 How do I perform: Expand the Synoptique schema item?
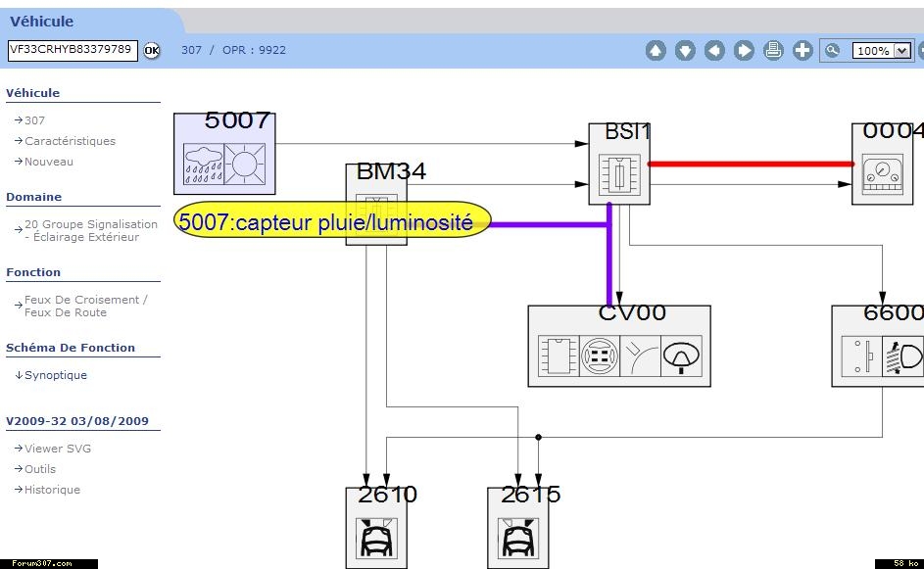[x=56, y=375]
